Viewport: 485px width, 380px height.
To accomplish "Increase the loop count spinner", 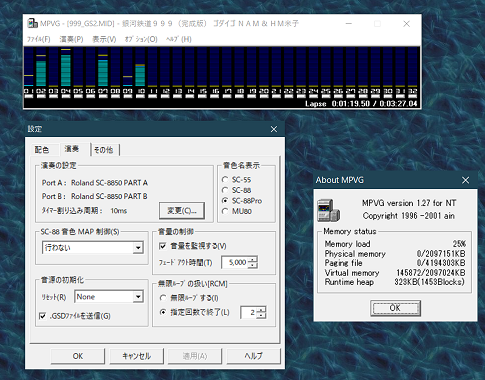I will (262, 309).
